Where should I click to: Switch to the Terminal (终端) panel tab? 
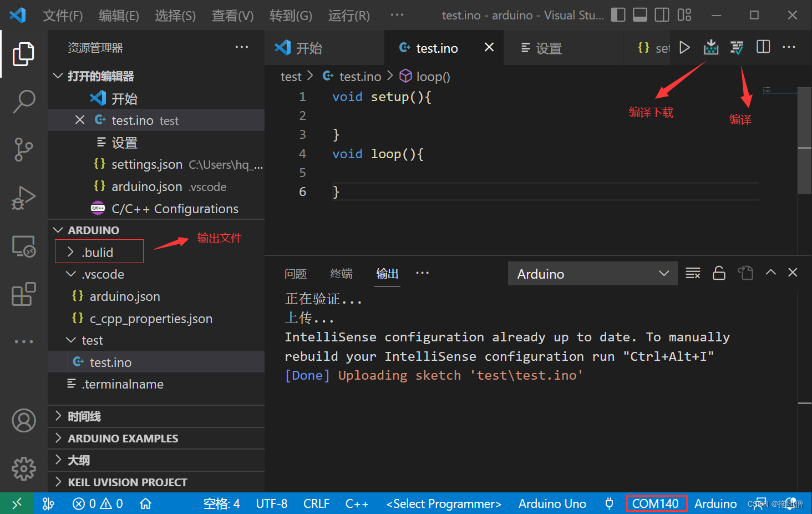click(x=341, y=273)
